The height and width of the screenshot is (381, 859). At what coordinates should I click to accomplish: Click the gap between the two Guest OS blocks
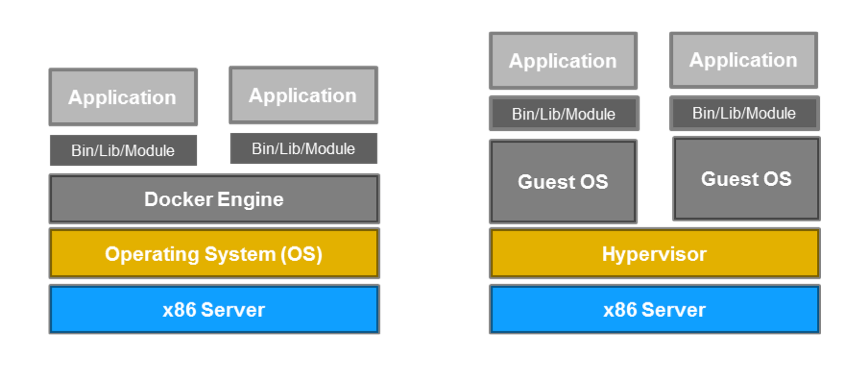655,181
